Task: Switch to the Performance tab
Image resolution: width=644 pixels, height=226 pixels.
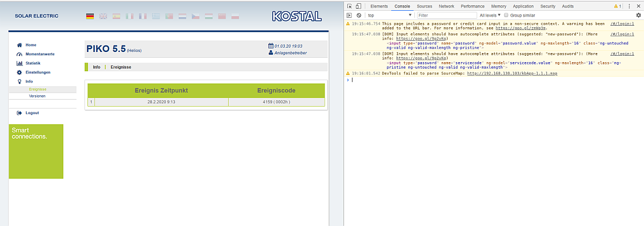Action: click(472, 6)
